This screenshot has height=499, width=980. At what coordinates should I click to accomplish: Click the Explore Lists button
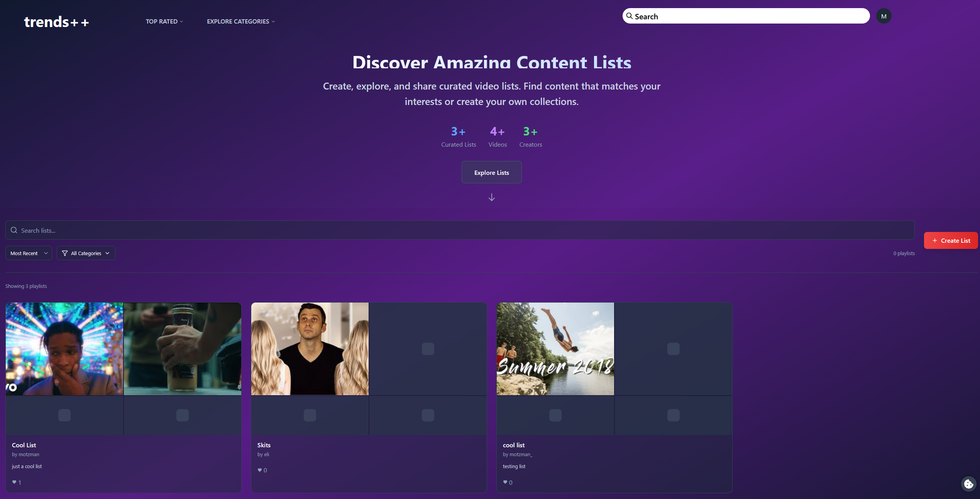pos(491,172)
